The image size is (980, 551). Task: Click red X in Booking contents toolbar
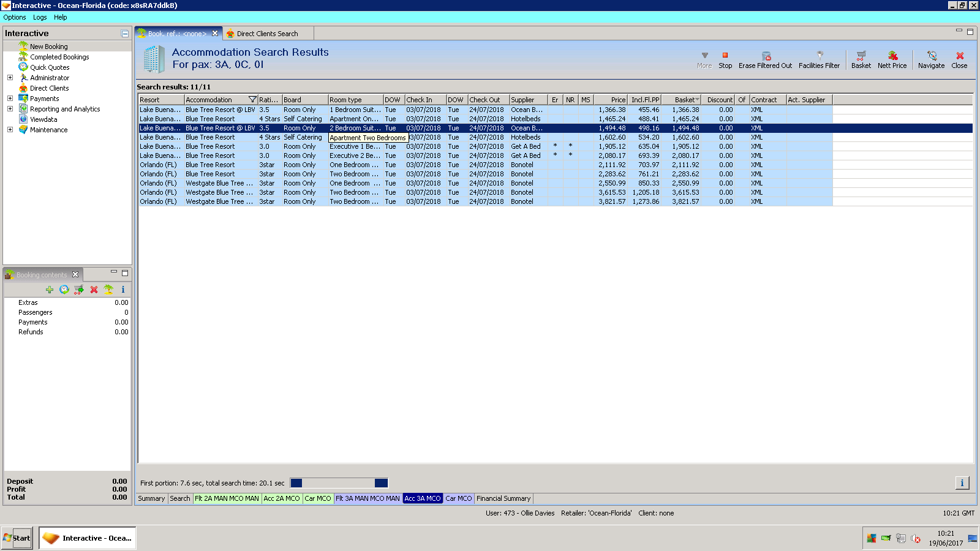[x=94, y=290]
